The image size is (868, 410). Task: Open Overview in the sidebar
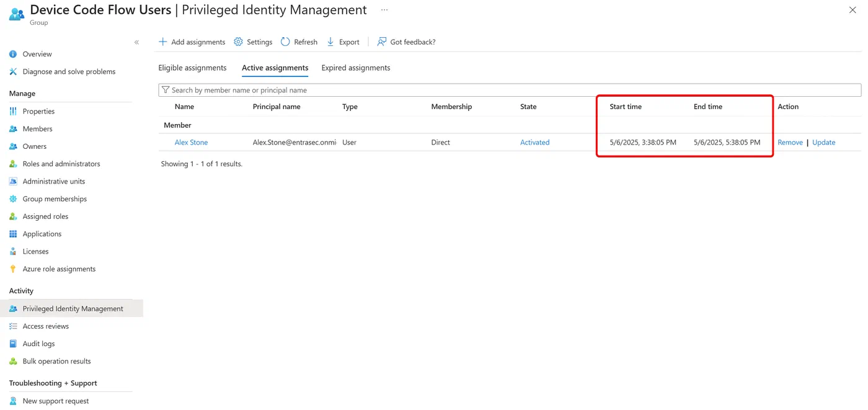37,54
